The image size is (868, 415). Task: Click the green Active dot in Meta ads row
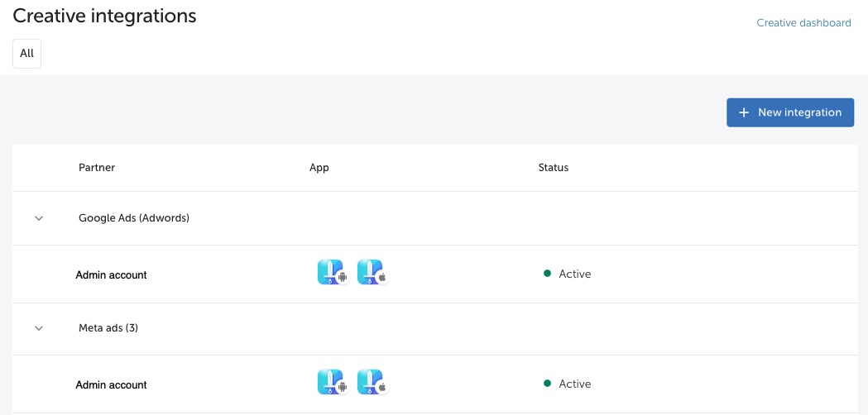click(547, 383)
